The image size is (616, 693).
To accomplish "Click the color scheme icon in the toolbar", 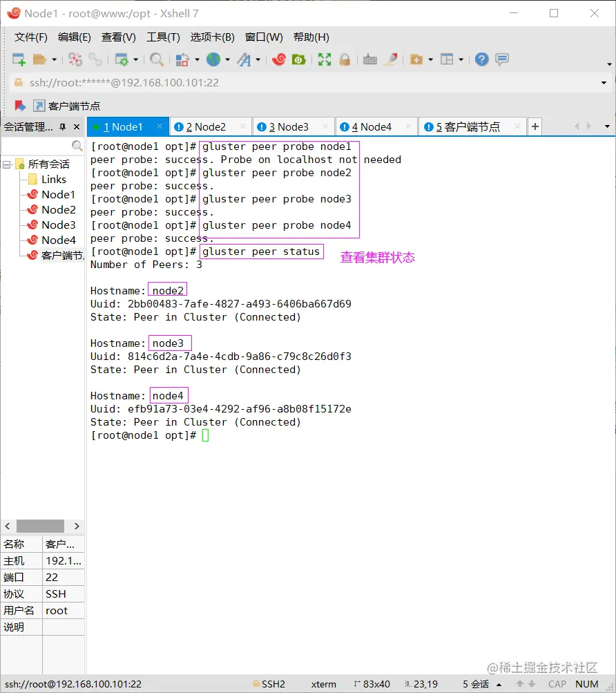I will (x=182, y=59).
